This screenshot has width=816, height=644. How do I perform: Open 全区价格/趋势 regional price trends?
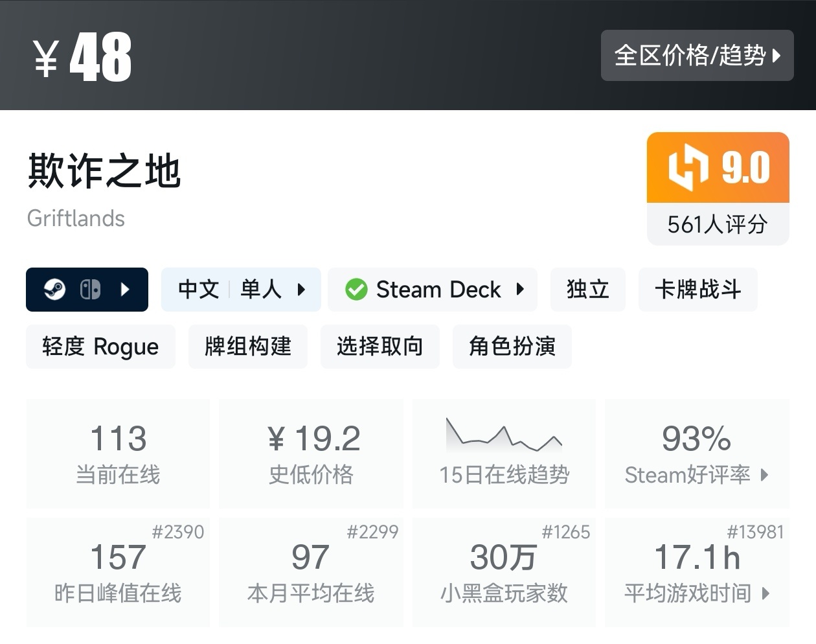[697, 56]
